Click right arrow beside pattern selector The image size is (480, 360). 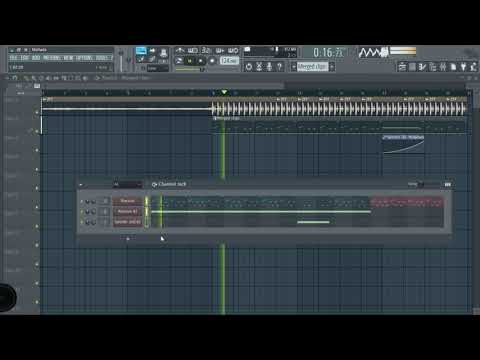pos(332,67)
